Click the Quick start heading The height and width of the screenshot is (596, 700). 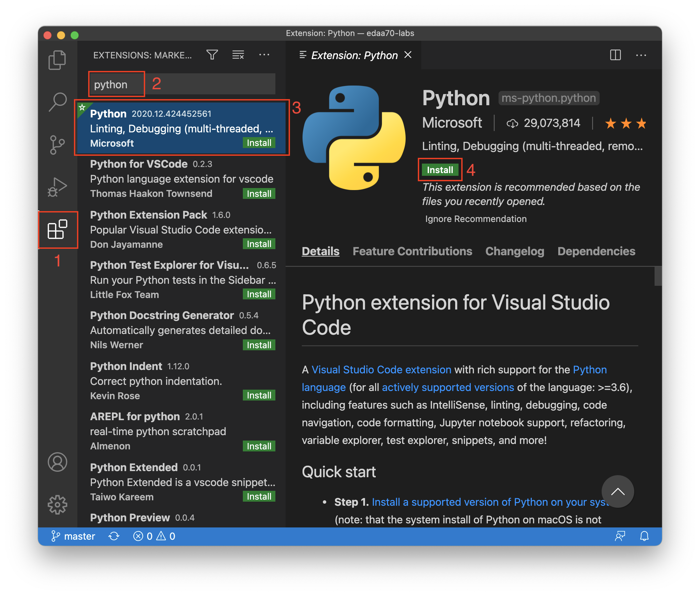339,472
